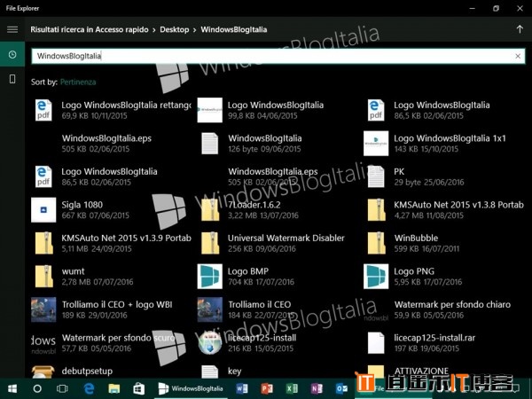Open Sigla 1080 thumbnail

point(43,210)
